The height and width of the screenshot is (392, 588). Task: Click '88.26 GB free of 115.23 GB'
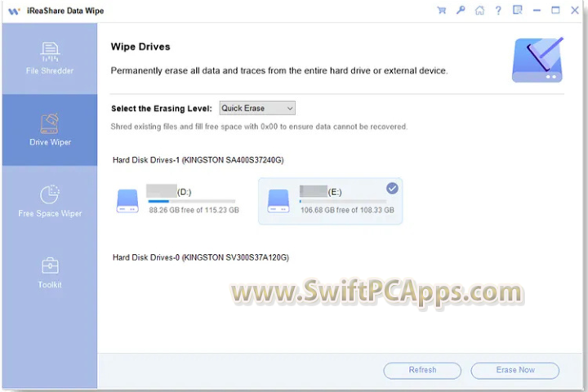coord(194,210)
